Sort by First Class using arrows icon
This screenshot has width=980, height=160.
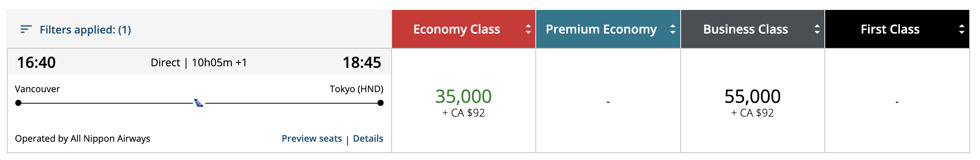point(961,29)
